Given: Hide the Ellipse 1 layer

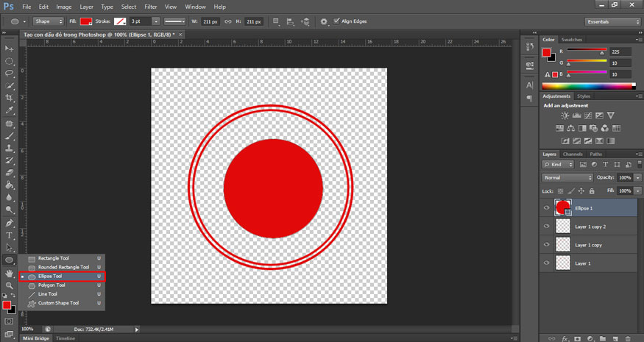Looking at the screenshot, I should coord(547,208).
